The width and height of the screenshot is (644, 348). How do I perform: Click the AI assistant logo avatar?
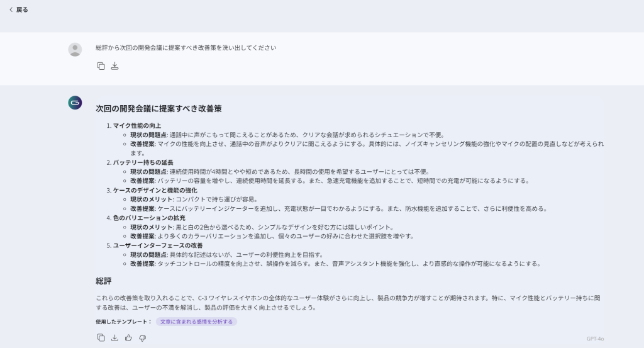(x=75, y=103)
